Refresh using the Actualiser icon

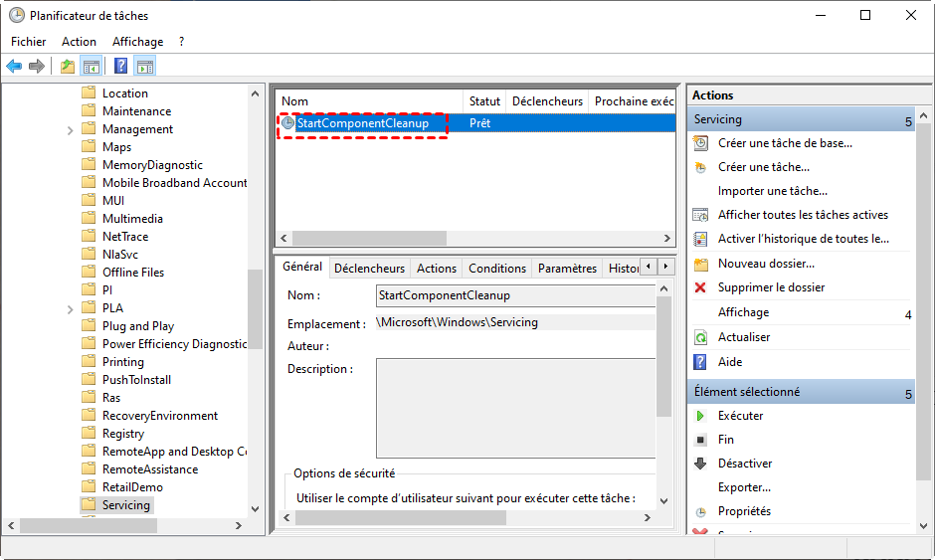[700, 337]
